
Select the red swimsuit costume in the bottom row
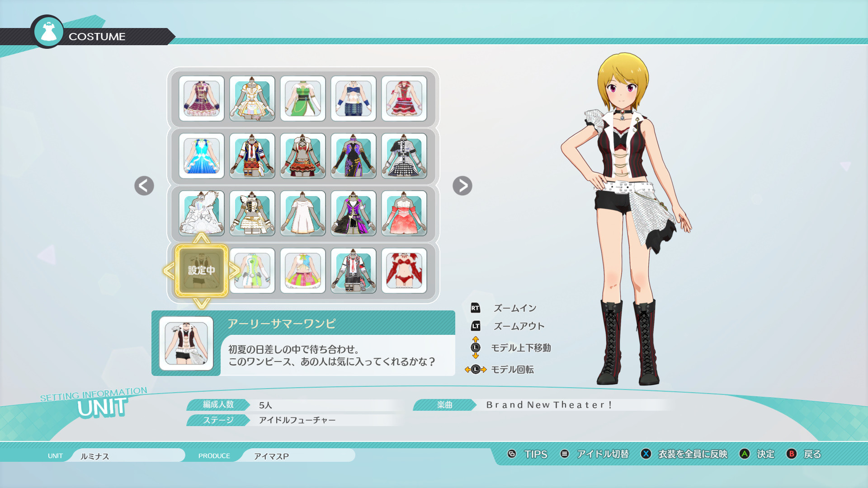coord(404,270)
